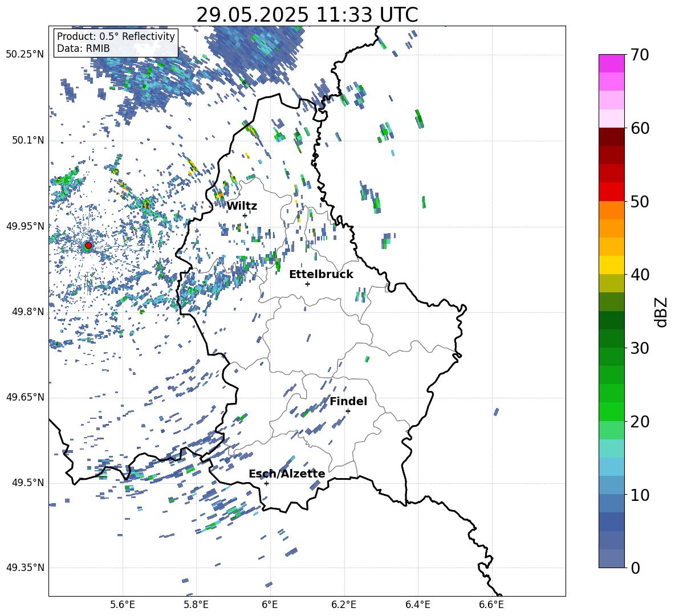Click the 49.35°N latitude tick label
This screenshot has width=675, height=616.
[x=25, y=568]
